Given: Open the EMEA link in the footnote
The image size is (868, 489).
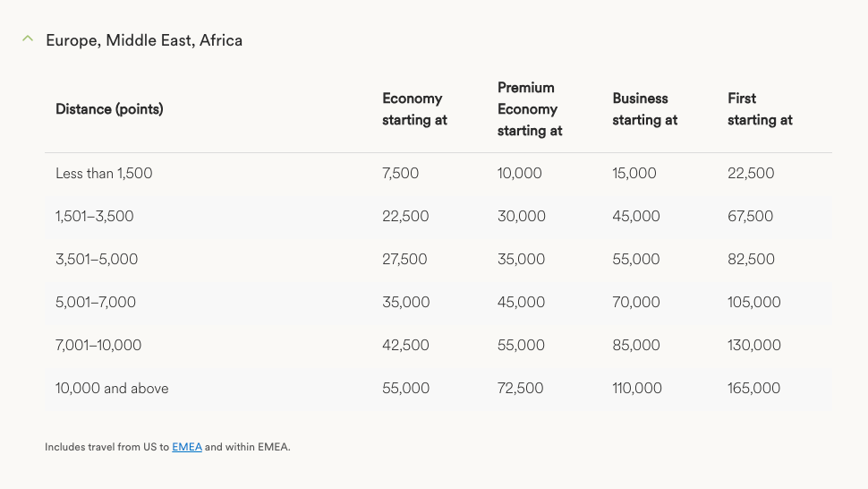Looking at the screenshot, I should (x=187, y=447).
